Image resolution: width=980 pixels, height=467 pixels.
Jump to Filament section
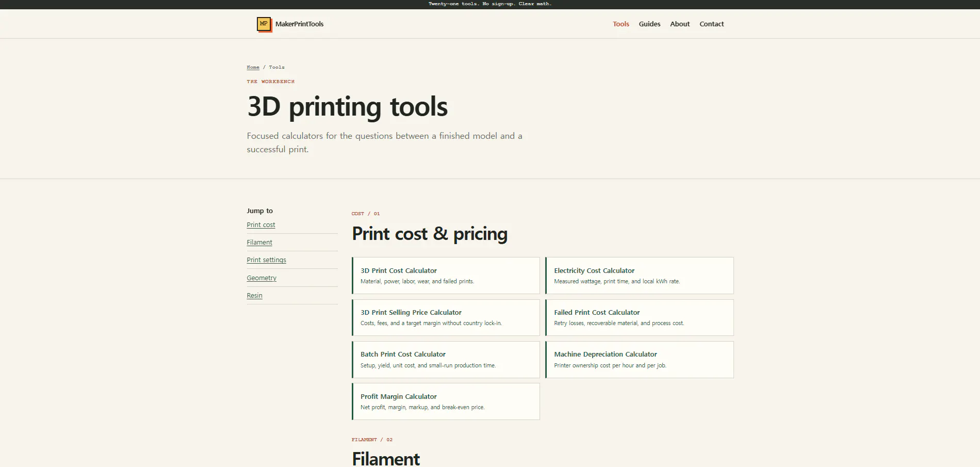[x=259, y=243]
